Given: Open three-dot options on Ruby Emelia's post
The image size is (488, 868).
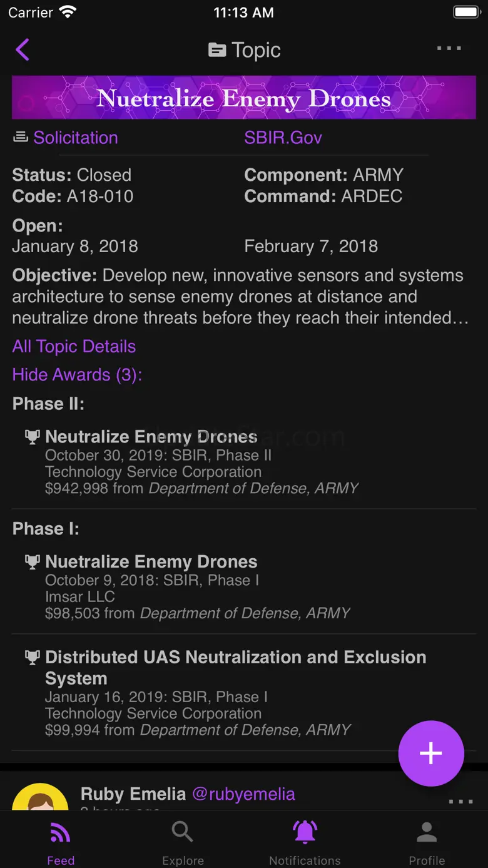Looking at the screenshot, I should click(x=460, y=802).
